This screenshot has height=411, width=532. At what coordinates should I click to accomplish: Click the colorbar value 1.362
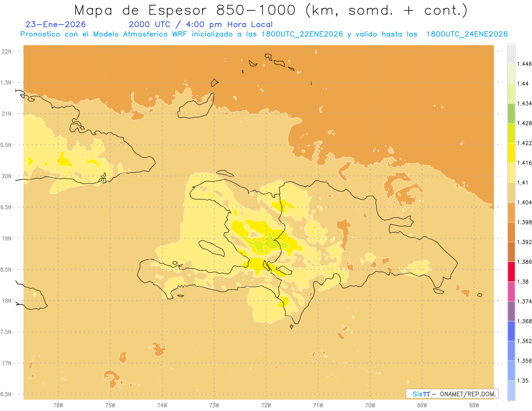click(x=524, y=341)
